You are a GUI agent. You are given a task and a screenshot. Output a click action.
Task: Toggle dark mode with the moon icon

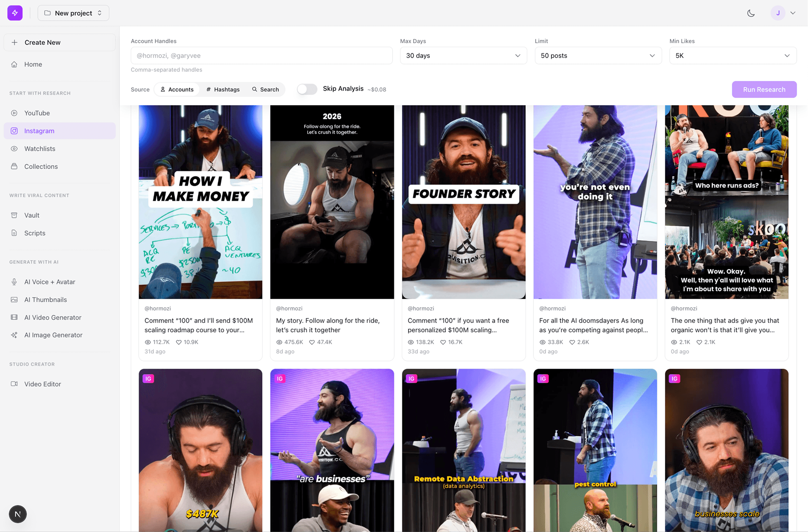click(x=751, y=13)
